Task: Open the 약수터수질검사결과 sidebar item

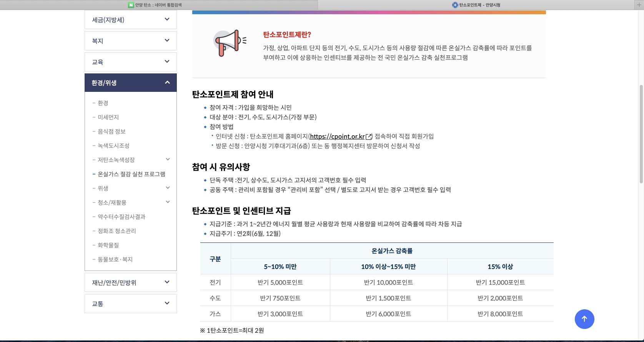Action: [x=121, y=217]
